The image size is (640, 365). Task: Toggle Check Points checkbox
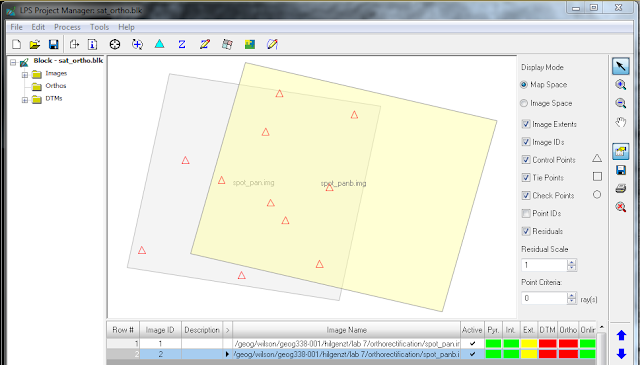coord(526,196)
